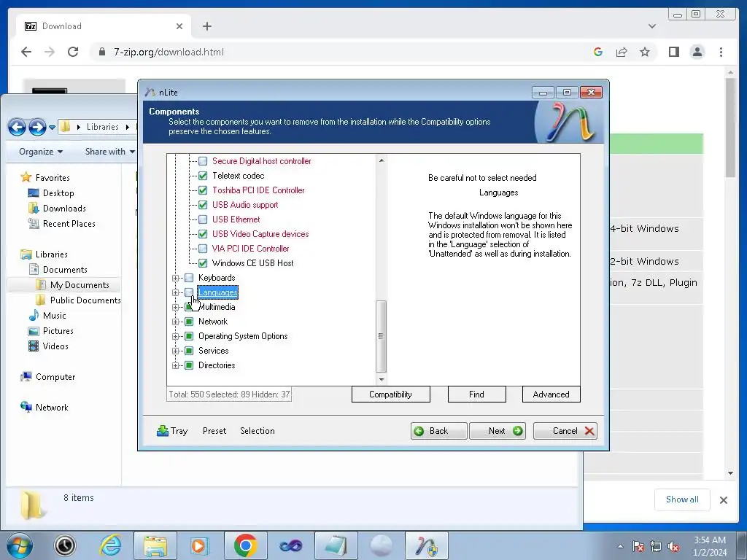747x560 pixels.
Task: Bookmark this page with the star icon
Action: (645, 52)
